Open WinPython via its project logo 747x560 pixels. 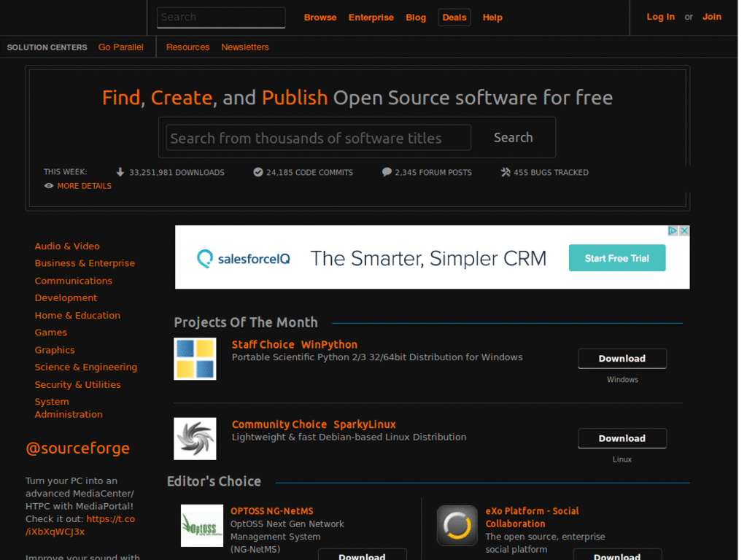coord(194,358)
